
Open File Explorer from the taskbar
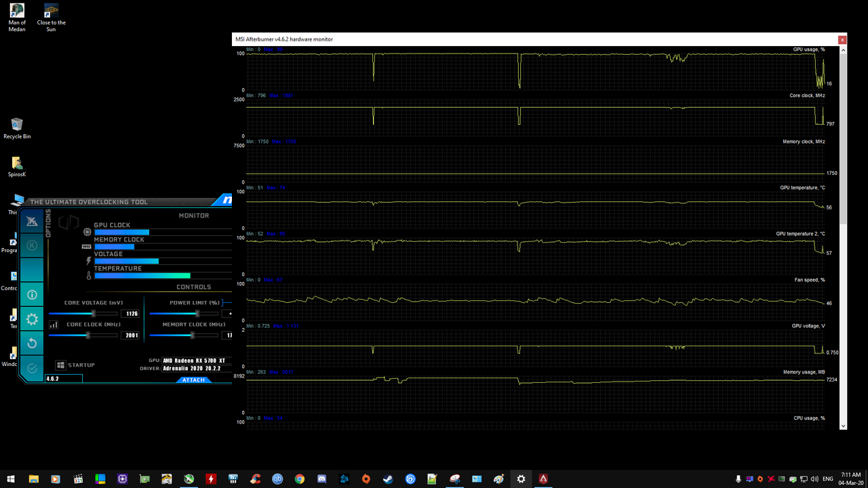click(34, 479)
